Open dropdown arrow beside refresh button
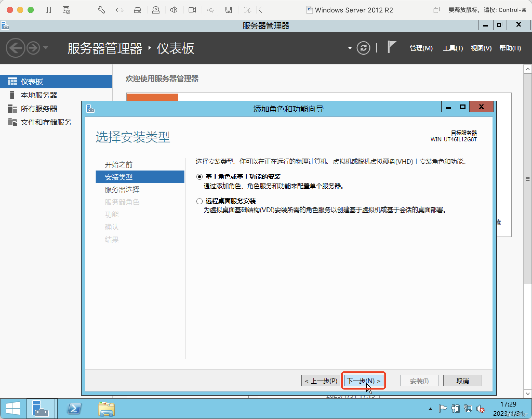 pos(350,48)
